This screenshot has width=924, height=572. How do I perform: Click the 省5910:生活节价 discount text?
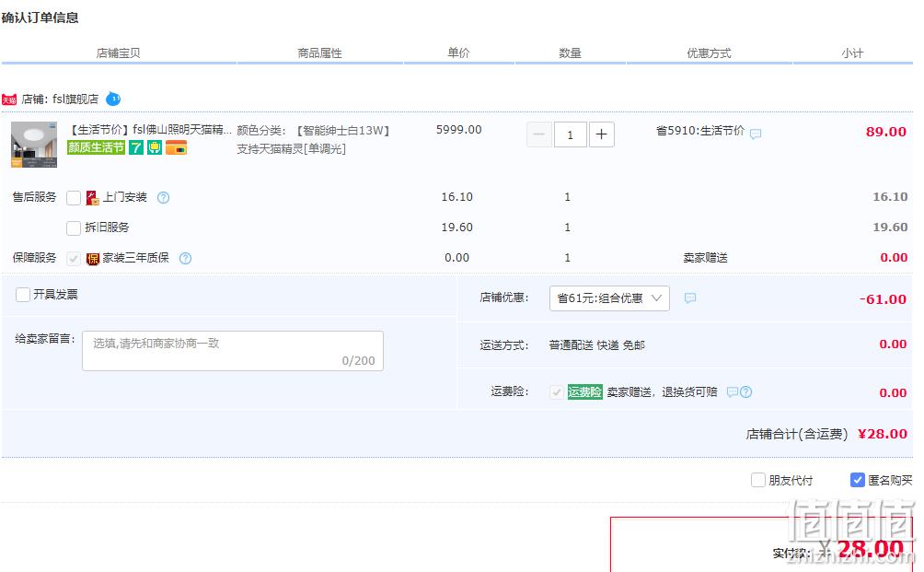(700, 130)
